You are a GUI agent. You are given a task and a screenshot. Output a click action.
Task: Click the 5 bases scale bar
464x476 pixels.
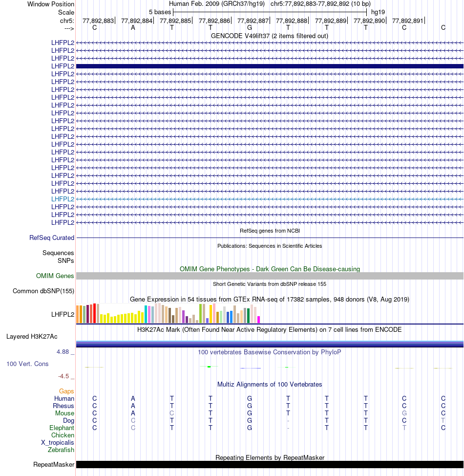point(270,12)
